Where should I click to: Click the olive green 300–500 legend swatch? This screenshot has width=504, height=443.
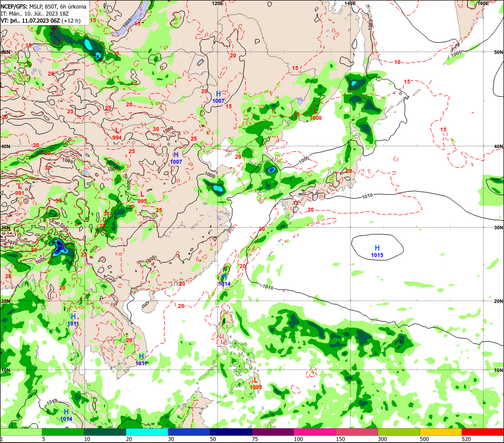pos(399,432)
